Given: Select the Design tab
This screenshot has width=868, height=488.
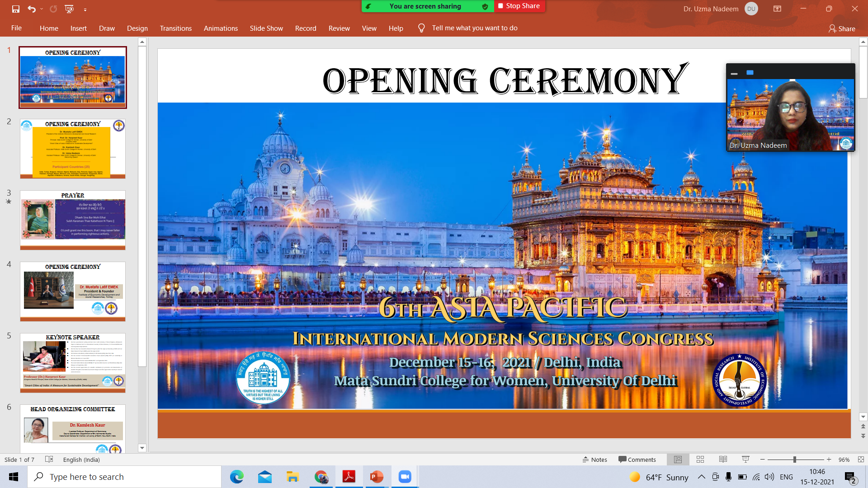Looking at the screenshot, I should pos(137,28).
